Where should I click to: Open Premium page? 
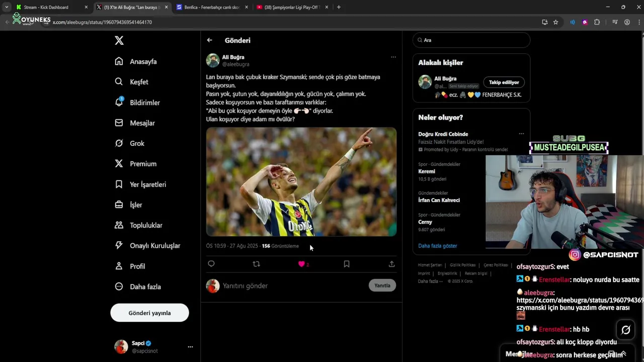135,164
